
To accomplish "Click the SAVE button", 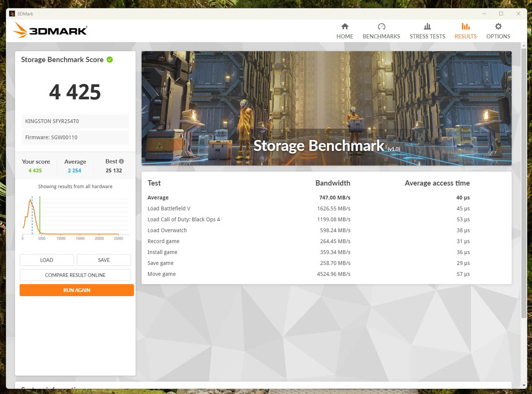I will (104, 260).
